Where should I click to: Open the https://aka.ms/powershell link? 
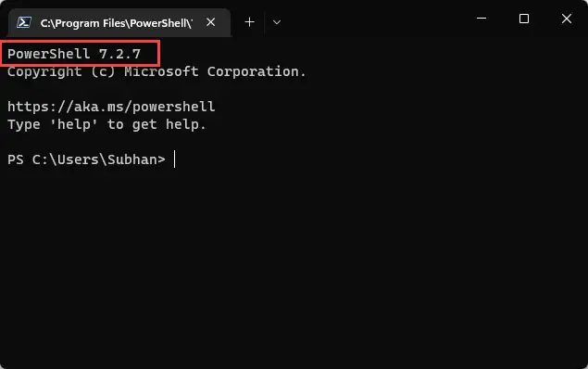pos(111,107)
